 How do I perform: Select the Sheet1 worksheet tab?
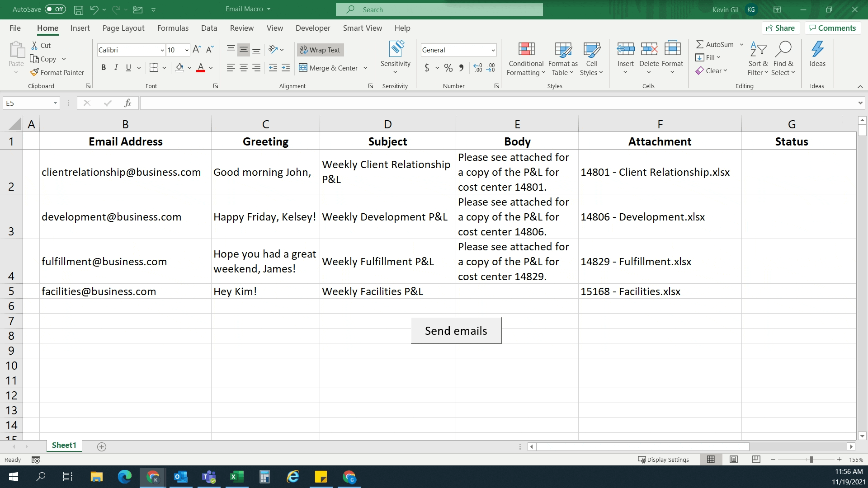64,446
